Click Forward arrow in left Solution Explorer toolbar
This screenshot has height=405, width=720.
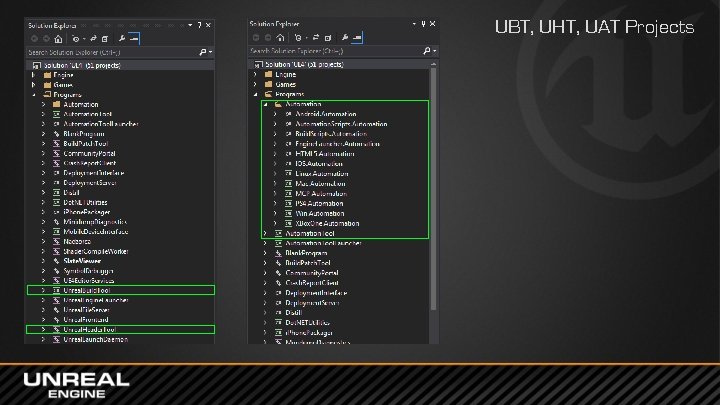click(46, 39)
